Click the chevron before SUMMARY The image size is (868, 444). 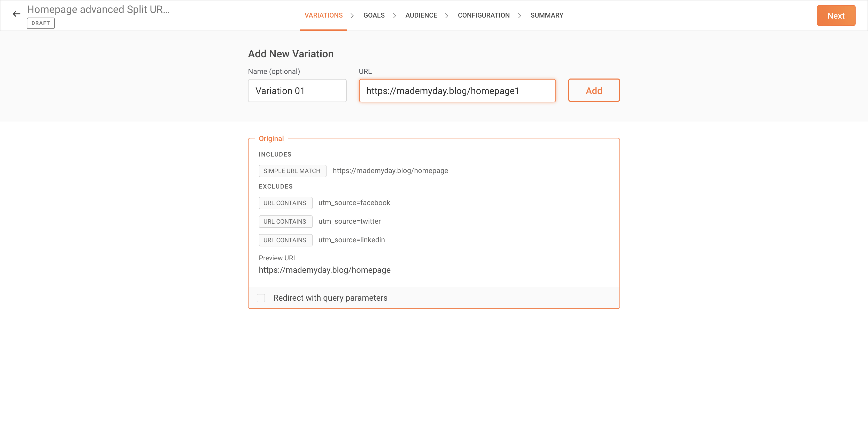(x=519, y=15)
